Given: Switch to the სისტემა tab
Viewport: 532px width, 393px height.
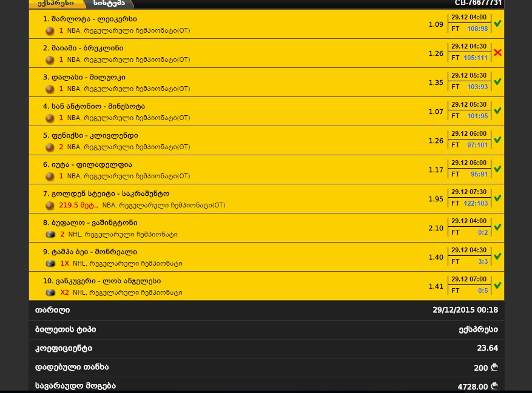Looking at the screenshot, I should tap(109, 4).
